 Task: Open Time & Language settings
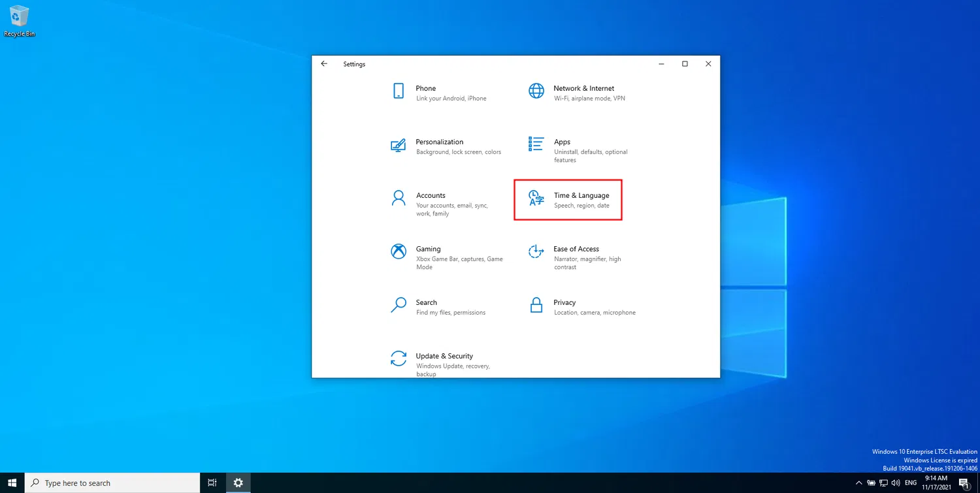(568, 200)
